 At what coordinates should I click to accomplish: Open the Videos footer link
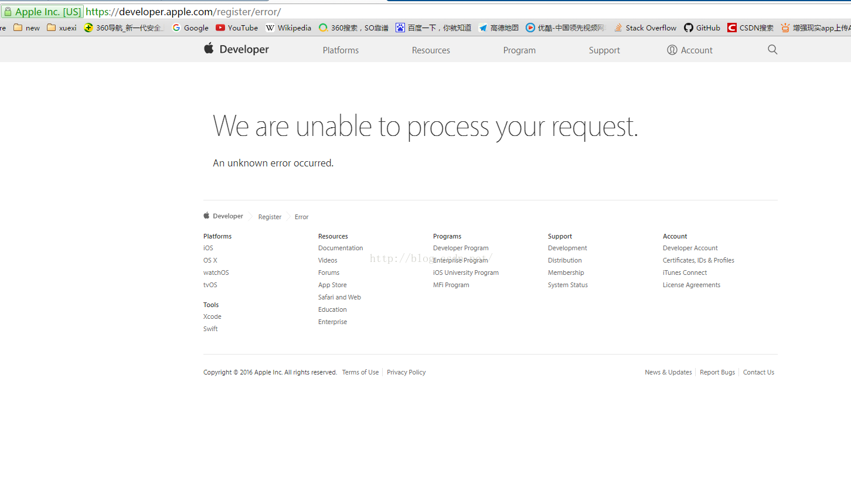328,260
